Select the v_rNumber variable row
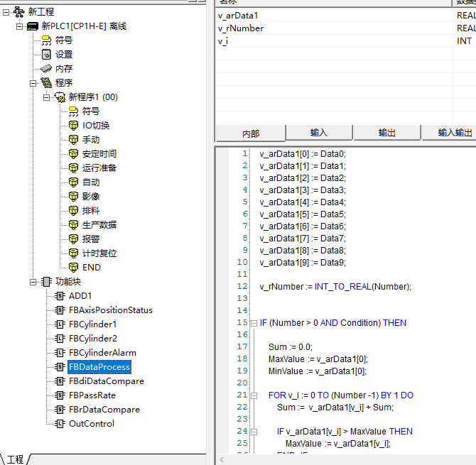This screenshot has height=465, width=476. 241,28
